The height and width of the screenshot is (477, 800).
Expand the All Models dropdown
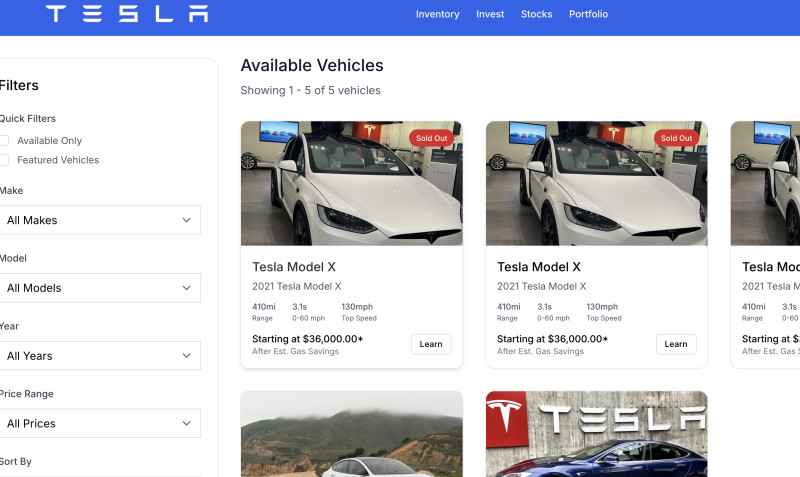pos(98,288)
